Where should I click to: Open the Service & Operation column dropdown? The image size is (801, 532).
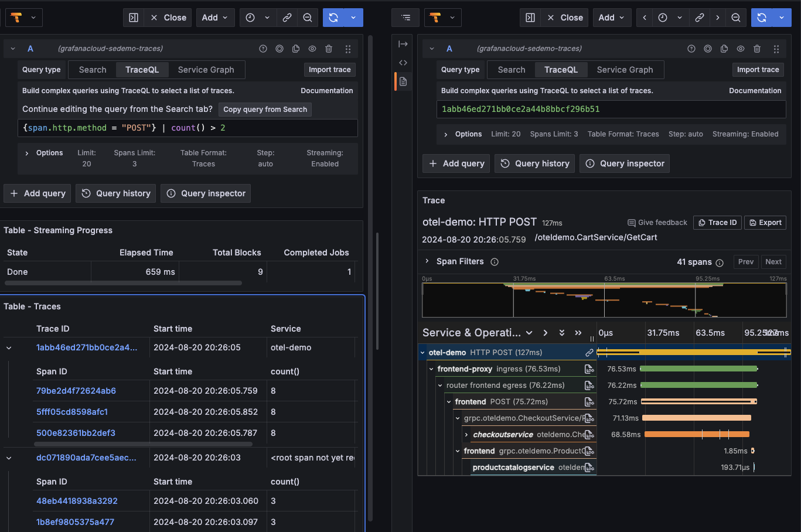tap(530, 332)
